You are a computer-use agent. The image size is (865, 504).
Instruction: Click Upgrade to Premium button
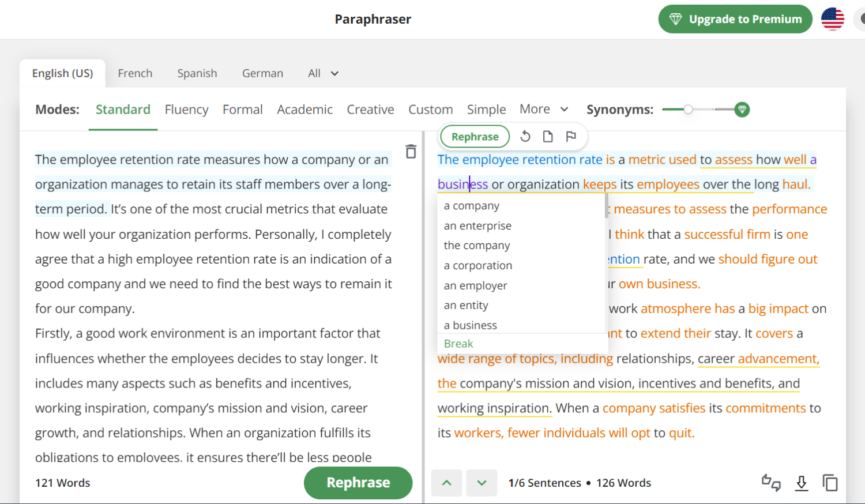click(735, 19)
